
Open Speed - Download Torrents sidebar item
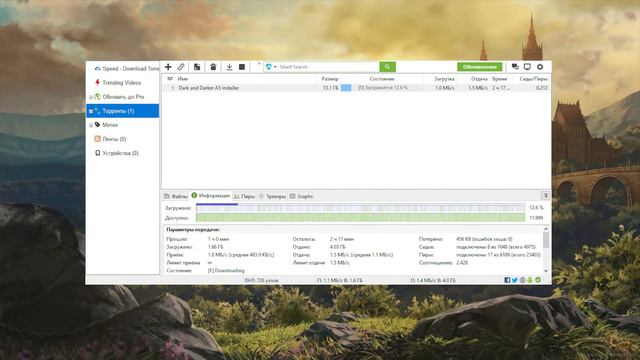123,69
